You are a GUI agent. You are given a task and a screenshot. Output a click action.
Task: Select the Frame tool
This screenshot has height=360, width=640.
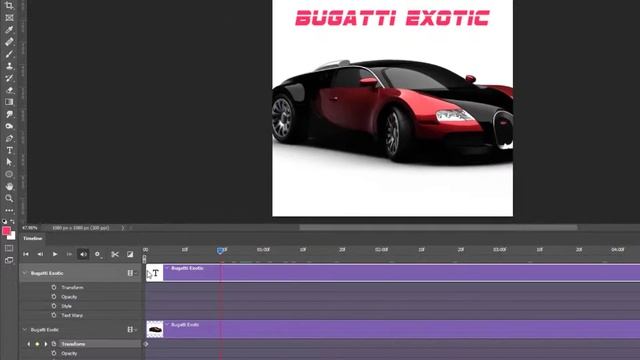[9, 18]
